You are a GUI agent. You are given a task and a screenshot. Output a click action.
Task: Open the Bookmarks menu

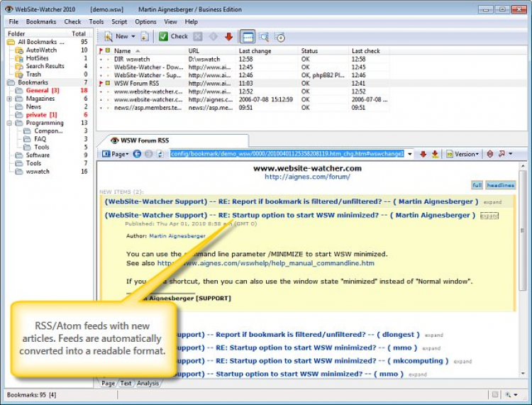tap(41, 22)
